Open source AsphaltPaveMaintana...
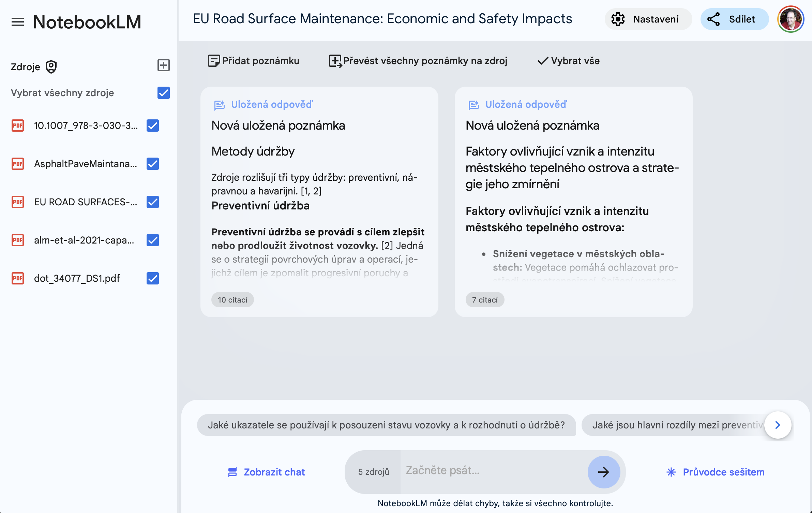 [x=86, y=164]
